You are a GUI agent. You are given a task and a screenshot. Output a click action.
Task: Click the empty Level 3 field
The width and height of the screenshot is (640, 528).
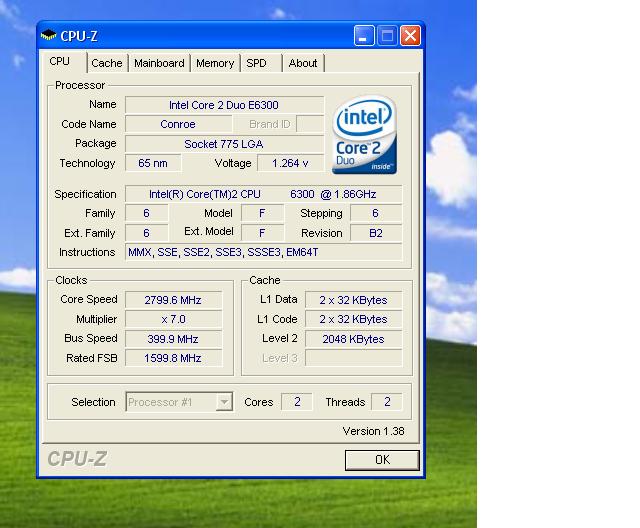353,358
